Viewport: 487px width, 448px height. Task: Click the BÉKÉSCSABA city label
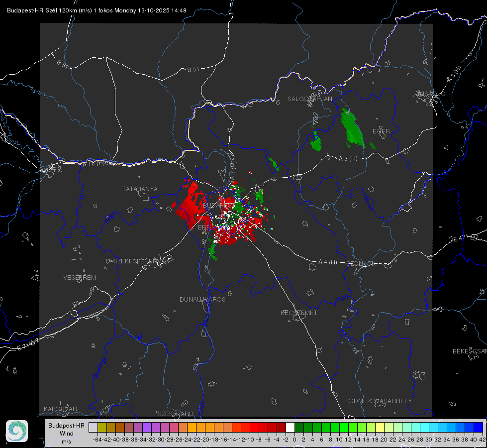tap(470, 351)
